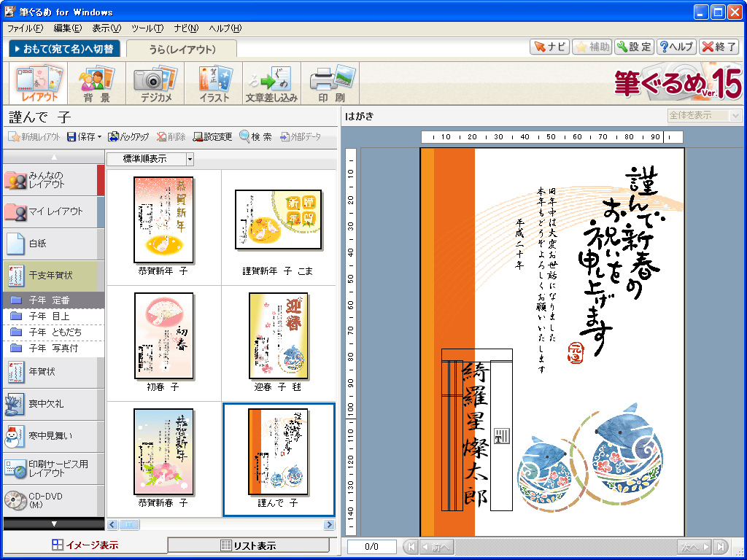The height and width of the screenshot is (560, 747).
Task: Click the 保存 save toolbar button
Action: pos(81,137)
